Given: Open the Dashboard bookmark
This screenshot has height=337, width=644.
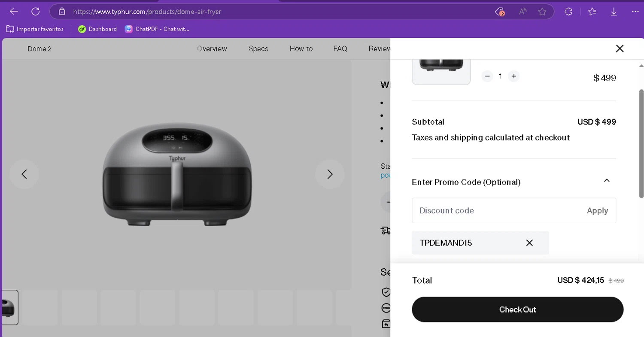Looking at the screenshot, I should point(97,29).
